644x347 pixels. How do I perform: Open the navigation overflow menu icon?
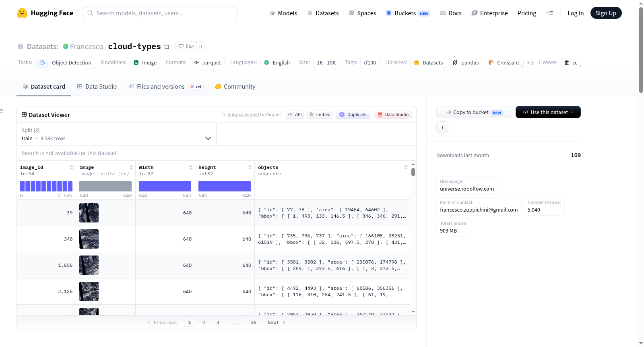click(549, 13)
